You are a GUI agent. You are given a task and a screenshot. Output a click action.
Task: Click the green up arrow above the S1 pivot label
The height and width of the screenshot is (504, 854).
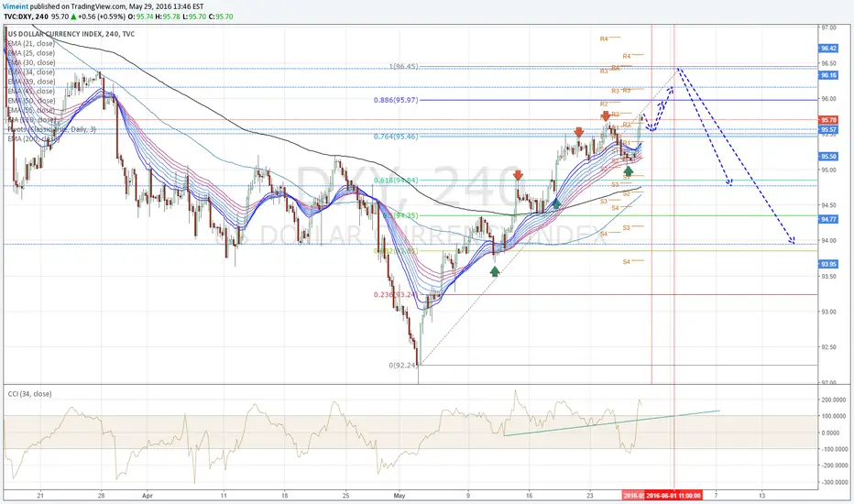pos(629,171)
